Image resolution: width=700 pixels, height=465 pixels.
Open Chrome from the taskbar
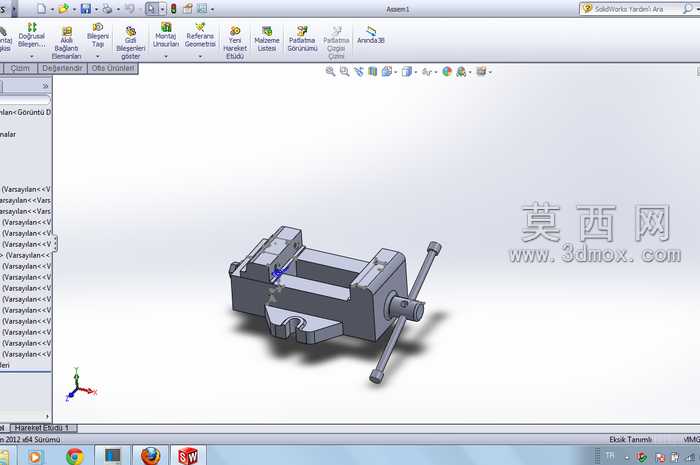75,456
